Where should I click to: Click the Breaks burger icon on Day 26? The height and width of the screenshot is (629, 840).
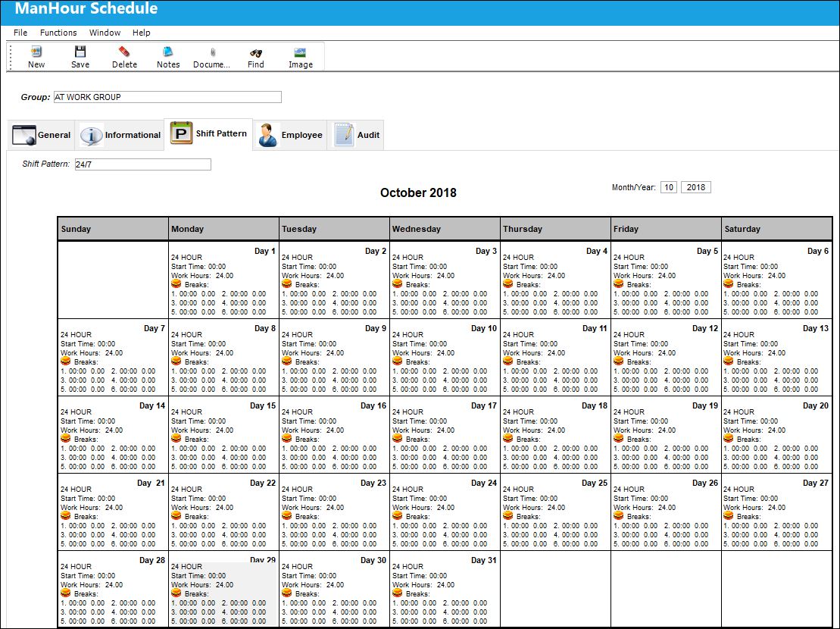pos(618,515)
